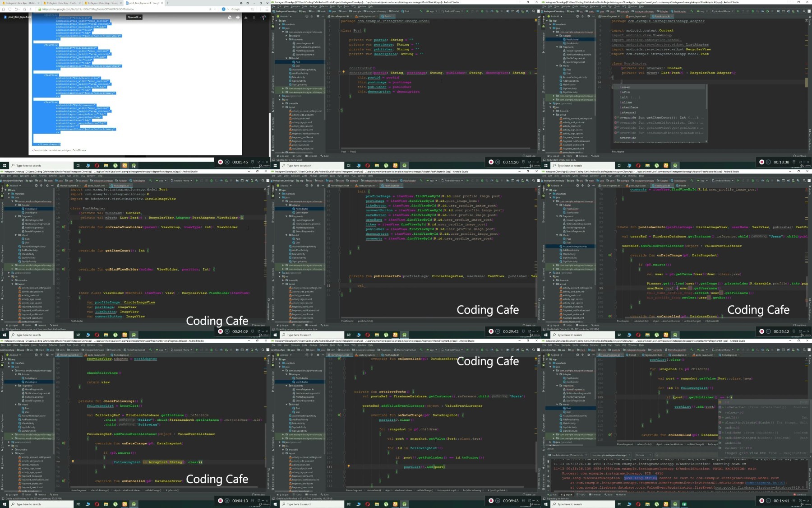
Task: Click the Add to Drive icon in 00:05:45 frame
Action: (230, 17)
